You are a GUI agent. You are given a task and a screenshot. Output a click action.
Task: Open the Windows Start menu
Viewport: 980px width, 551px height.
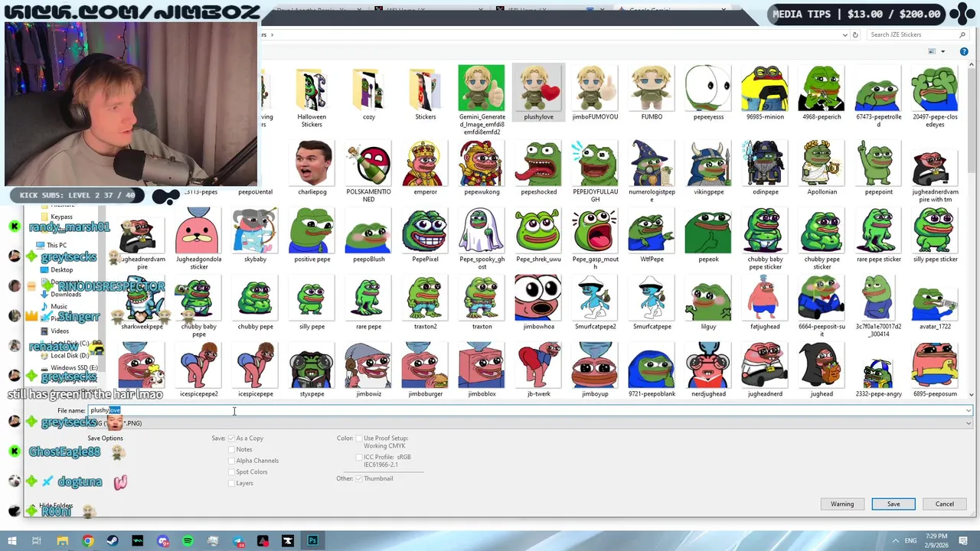click(12, 541)
